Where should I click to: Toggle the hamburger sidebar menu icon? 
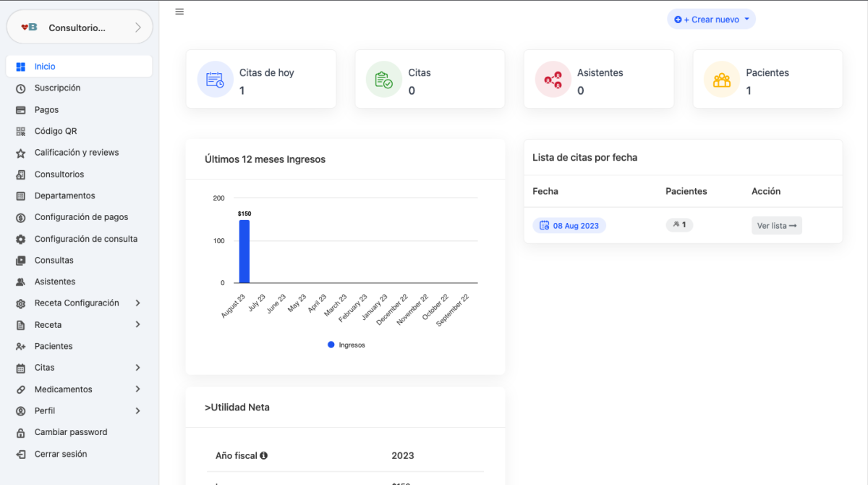point(179,12)
